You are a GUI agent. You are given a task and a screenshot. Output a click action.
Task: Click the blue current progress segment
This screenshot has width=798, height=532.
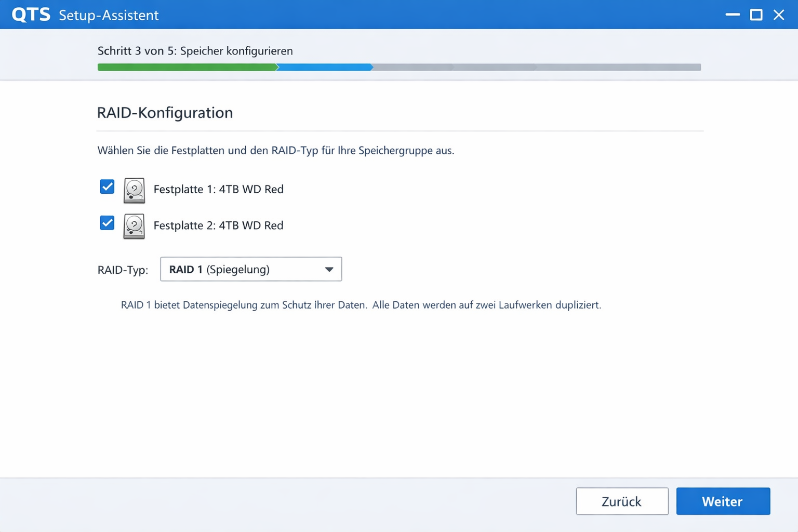325,67
